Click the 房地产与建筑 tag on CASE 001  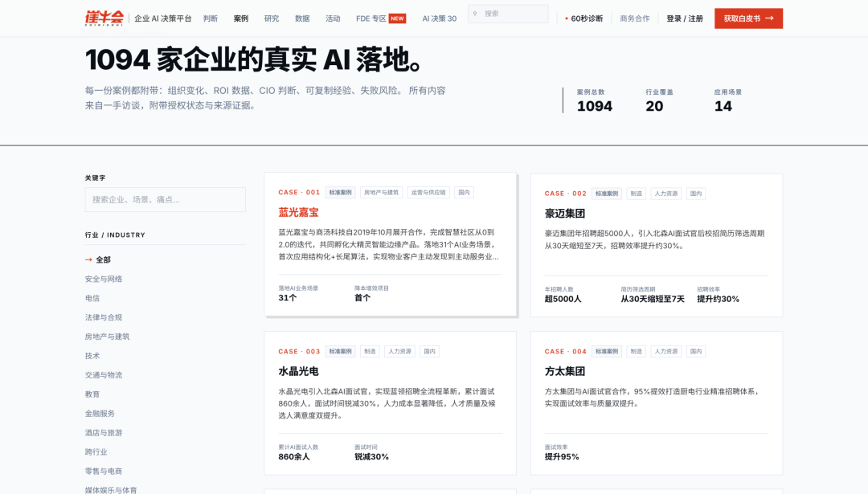[381, 193]
